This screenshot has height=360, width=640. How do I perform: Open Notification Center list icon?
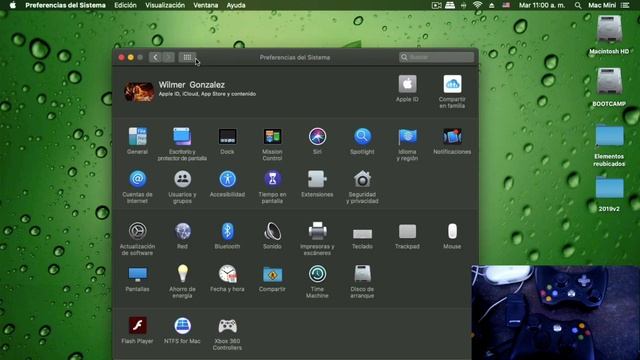click(625, 5)
